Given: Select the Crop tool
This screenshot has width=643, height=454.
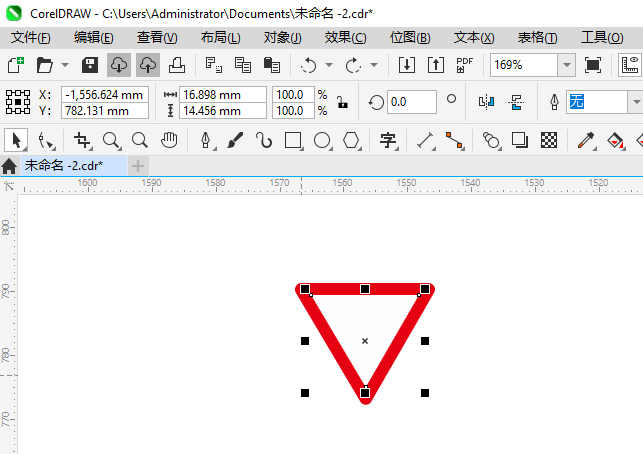Looking at the screenshot, I should click(x=82, y=140).
